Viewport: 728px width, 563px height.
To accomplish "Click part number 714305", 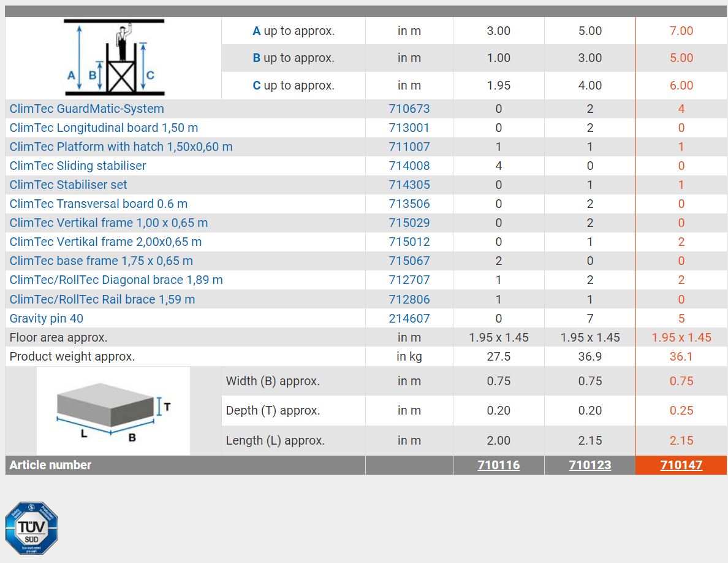I will [409, 185].
